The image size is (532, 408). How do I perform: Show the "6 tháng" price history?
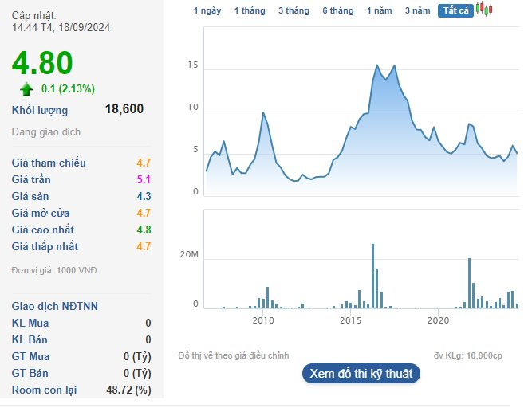coord(337,10)
